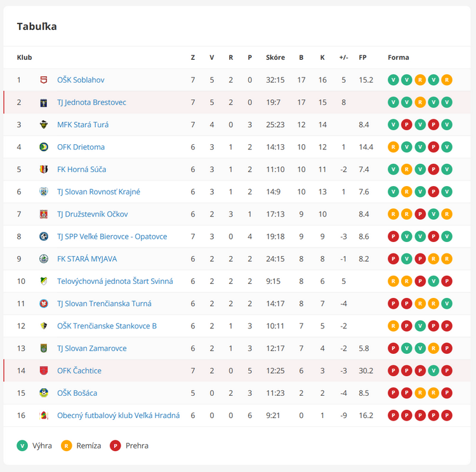Click the Forma column header

click(399, 57)
